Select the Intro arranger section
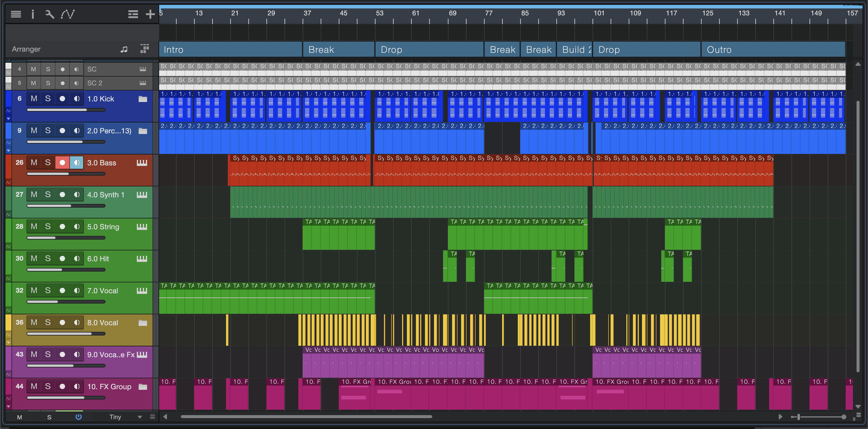Image resolution: width=868 pixels, height=429 pixels. 231,49
